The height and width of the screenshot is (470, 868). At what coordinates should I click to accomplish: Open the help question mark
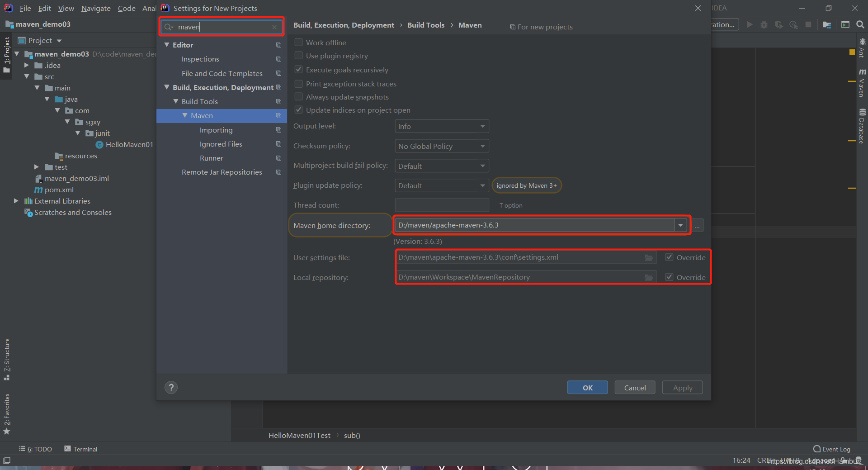pyautogui.click(x=171, y=387)
